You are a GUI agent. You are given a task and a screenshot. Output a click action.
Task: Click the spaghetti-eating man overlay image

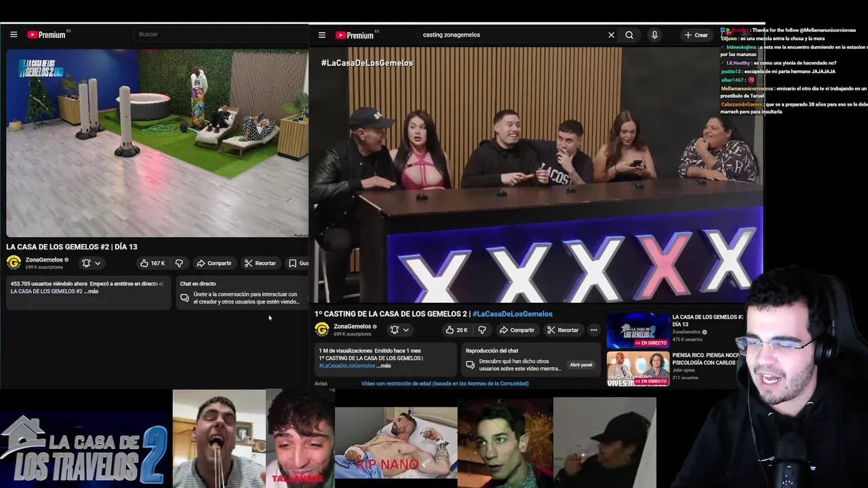tap(219, 439)
